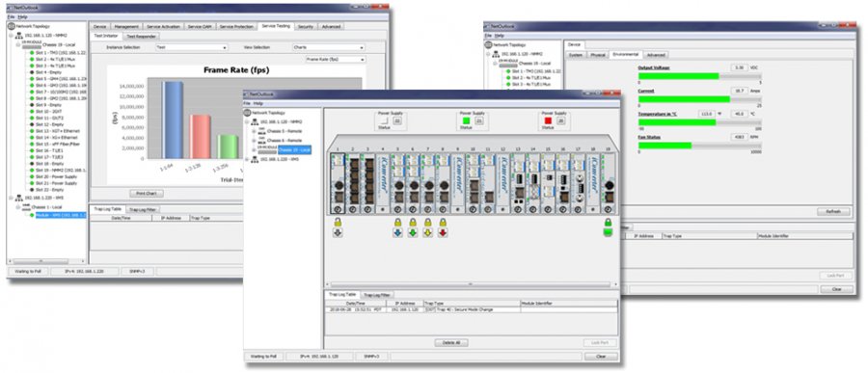Switch to the Service Activation tab
This screenshot has height=373, width=868.
coord(163,26)
